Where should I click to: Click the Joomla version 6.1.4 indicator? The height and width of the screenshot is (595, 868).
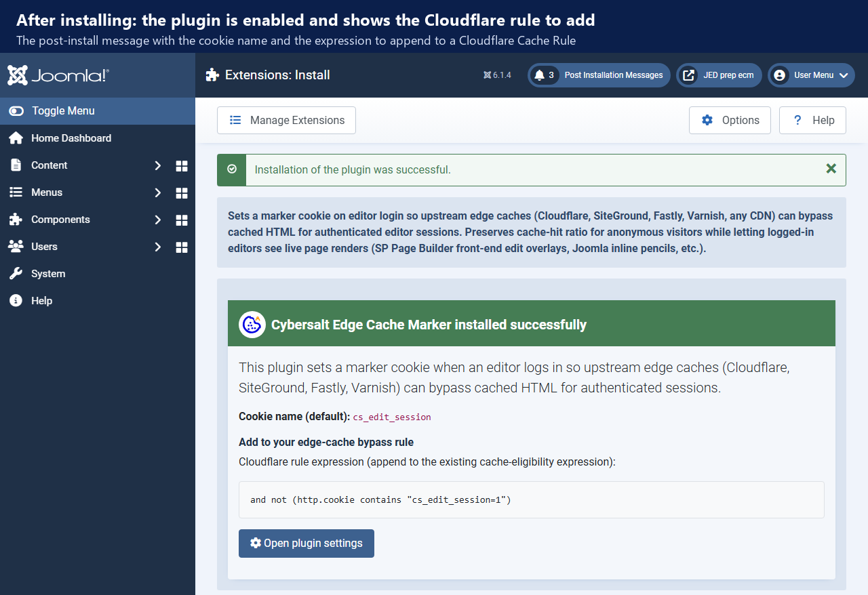coord(497,75)
